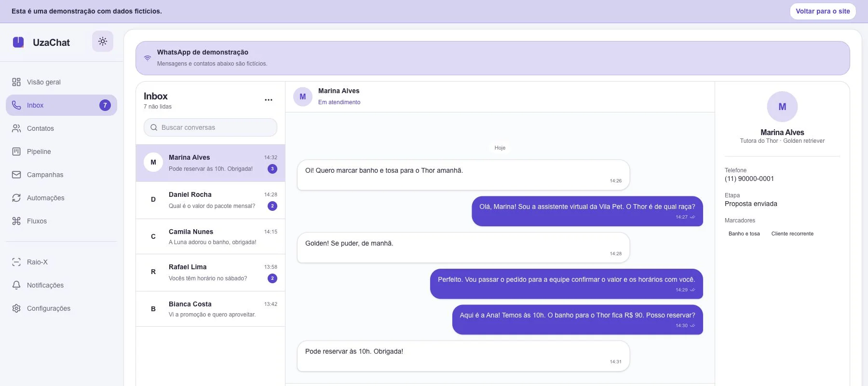Open Visão geral from the sidebar
The image size is (868, 386).
pyautogui.click(x=61, y=82)
